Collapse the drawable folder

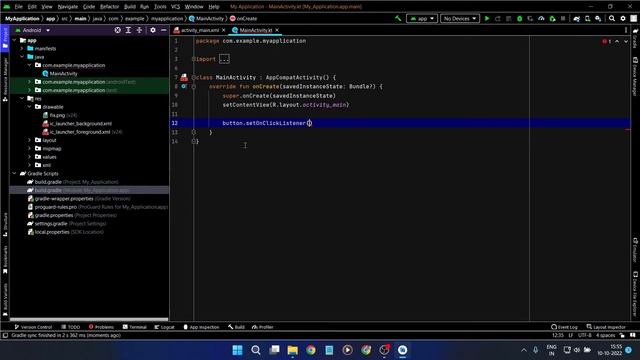(29, 107)
